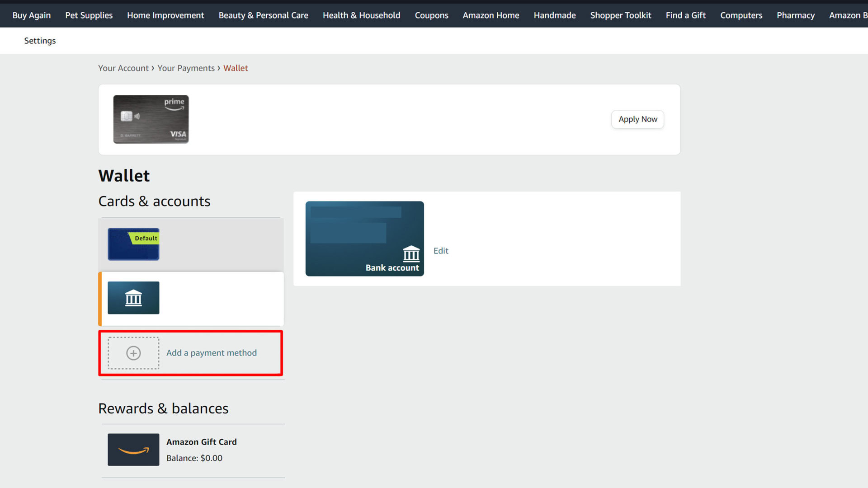Navigate to Home Improvement
The image size is (868, 488).
(165, 15)
